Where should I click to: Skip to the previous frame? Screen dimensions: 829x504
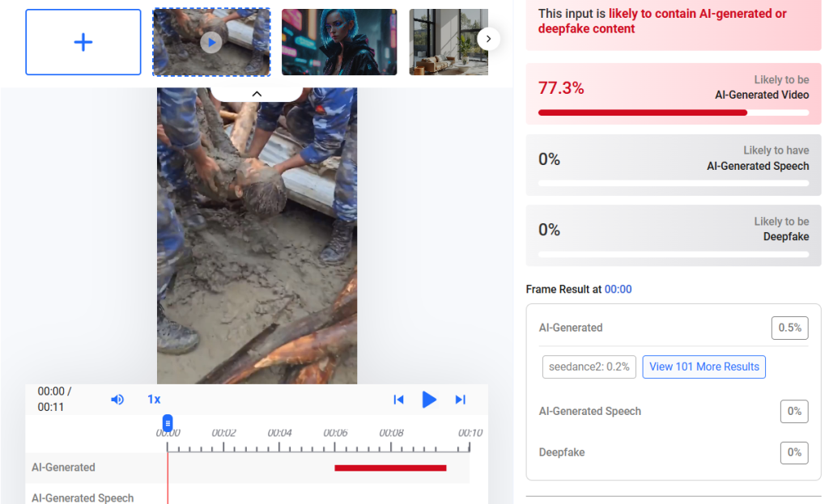(398, 400)
